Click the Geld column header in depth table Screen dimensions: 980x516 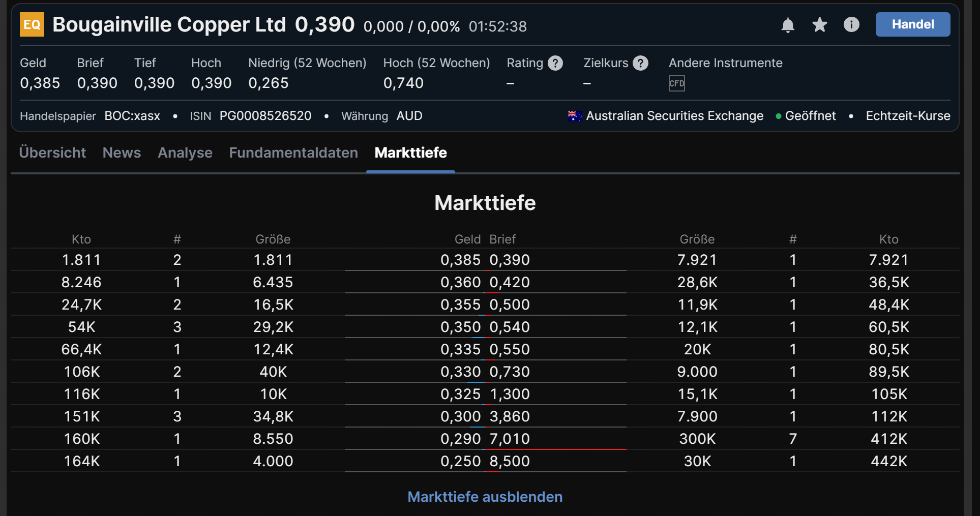pos(467,239)
